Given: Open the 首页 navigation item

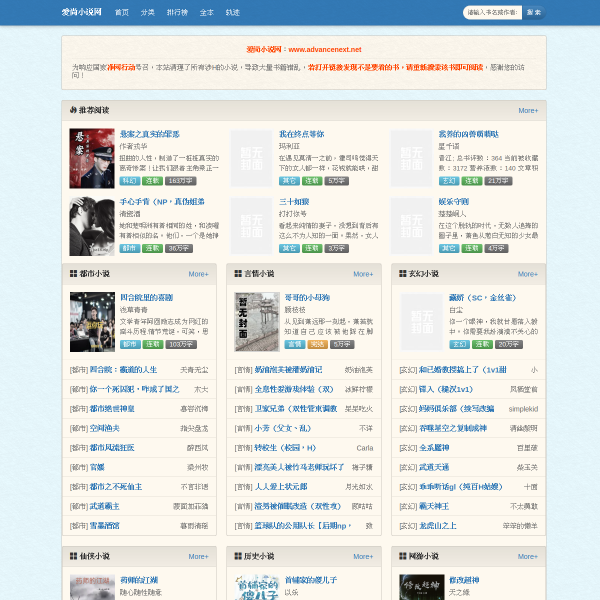Looking at the screenshot, I should pos(122,13).
